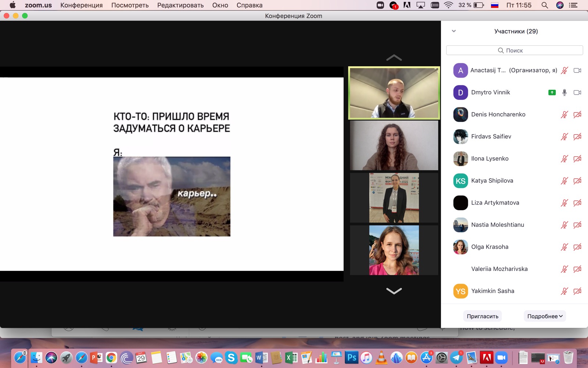Click the muted microphone icon for Denis Honcharenko
Screen dimensions: 588x368
pos(564,114)
